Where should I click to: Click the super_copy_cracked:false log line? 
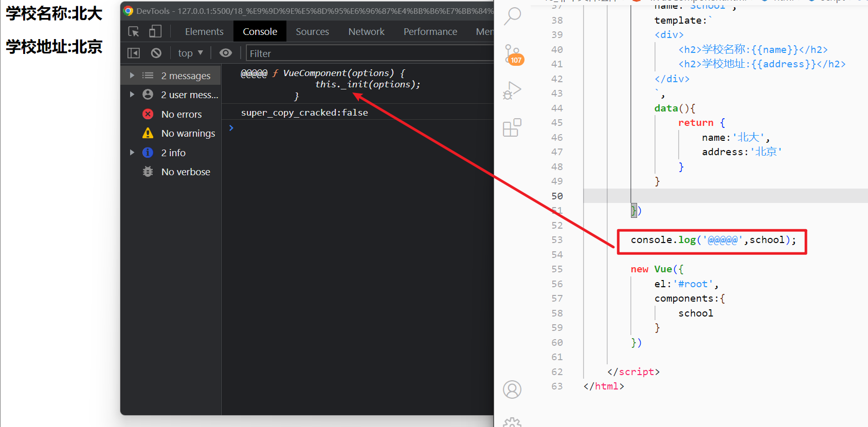304,113
